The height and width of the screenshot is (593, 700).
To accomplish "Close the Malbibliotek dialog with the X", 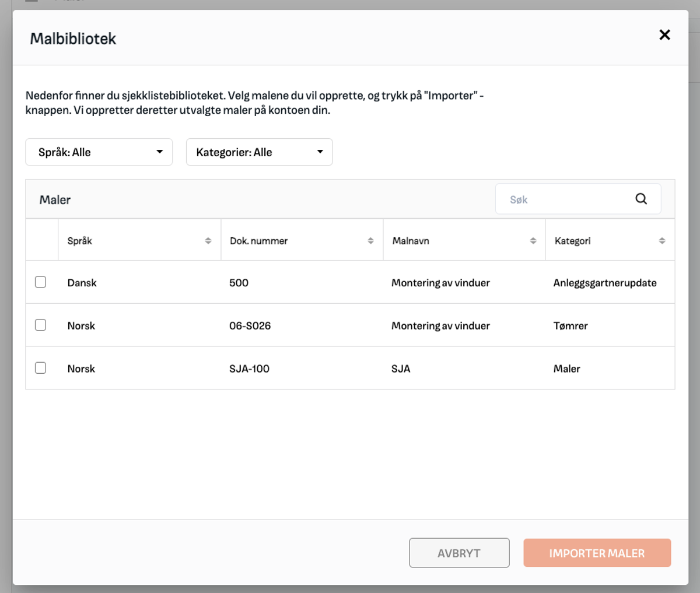I will [x=664, y=35].
